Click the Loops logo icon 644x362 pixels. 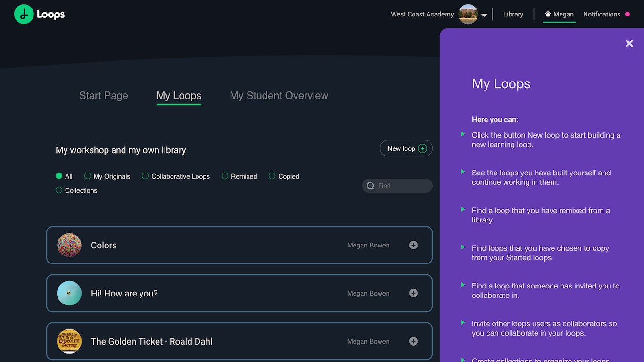(24, 14)
